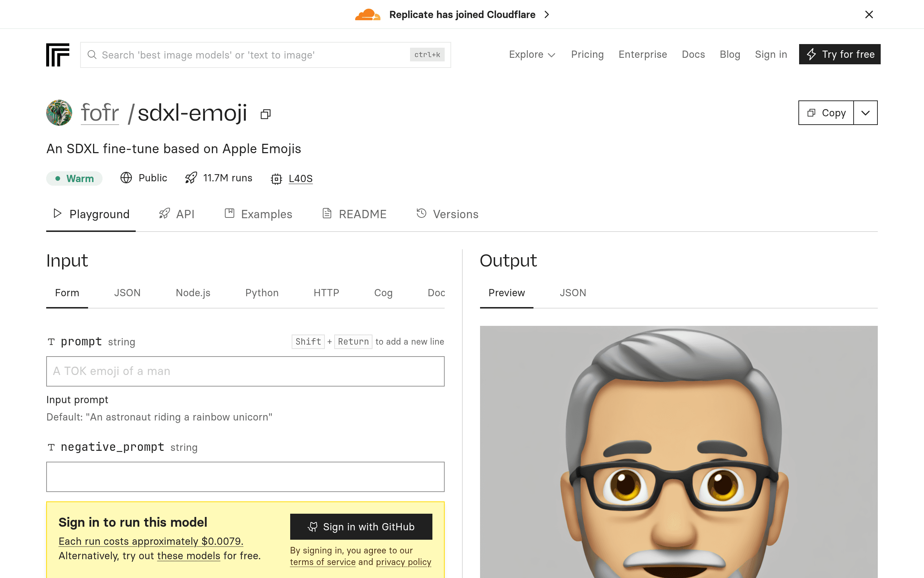Open the terms of service link
Image resolution: width=924 pixels, height=578 pixels.
point(323,562)
